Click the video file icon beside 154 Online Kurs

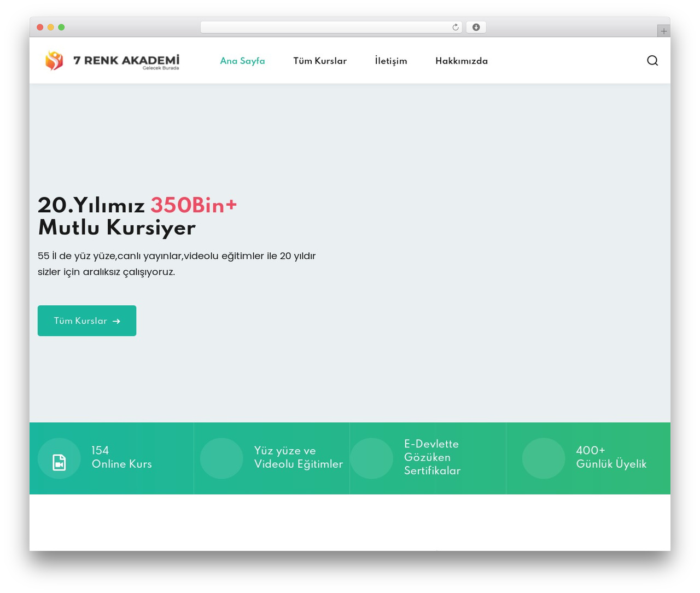click(59, 462)
